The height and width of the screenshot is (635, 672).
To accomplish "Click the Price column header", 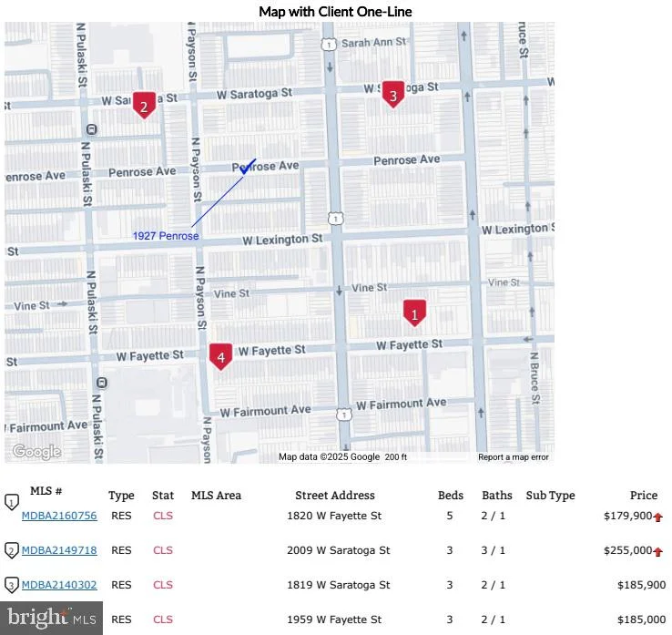I will 643,496.
